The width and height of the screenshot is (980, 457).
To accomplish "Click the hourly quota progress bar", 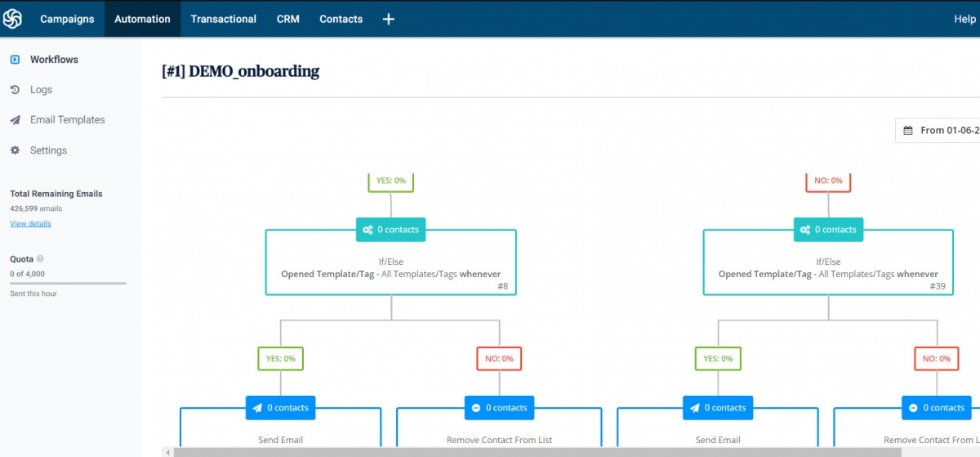I will (x=68, y=283).
